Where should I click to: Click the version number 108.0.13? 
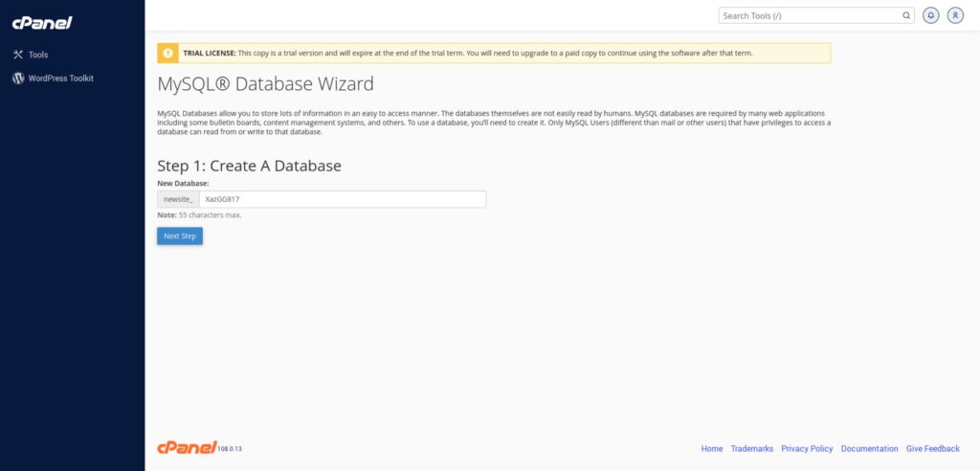click(230, 449)
